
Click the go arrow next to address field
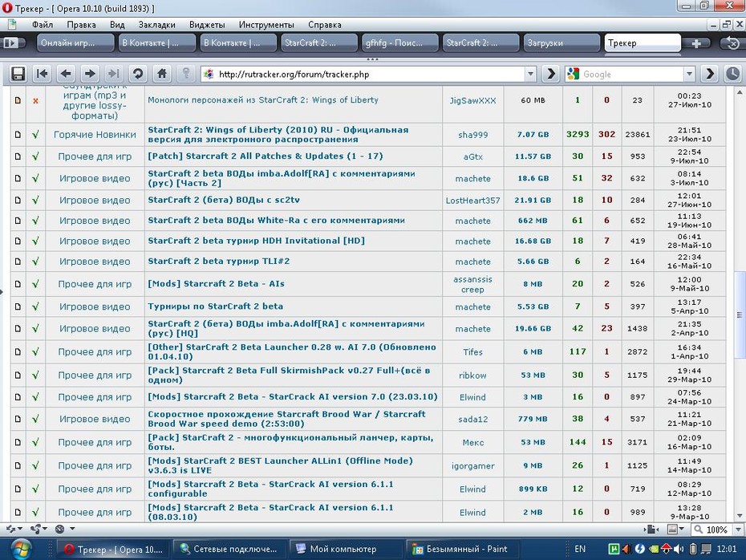[x=551, y=74]
